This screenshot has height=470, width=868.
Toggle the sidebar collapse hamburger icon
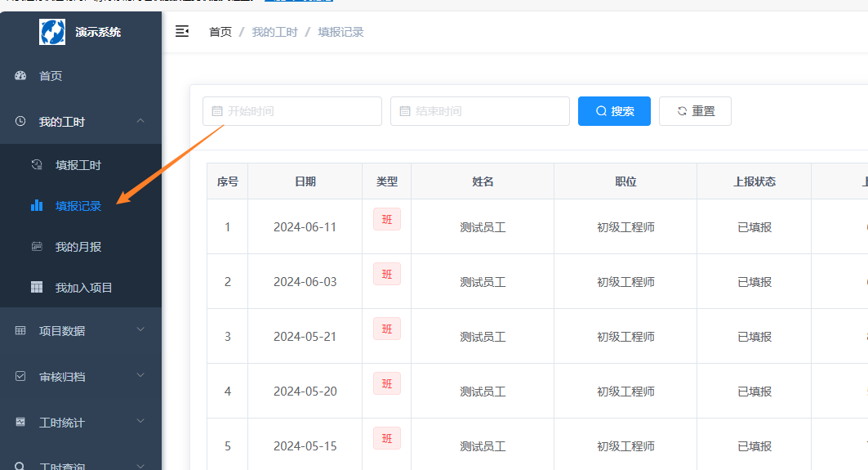[182, 32]
